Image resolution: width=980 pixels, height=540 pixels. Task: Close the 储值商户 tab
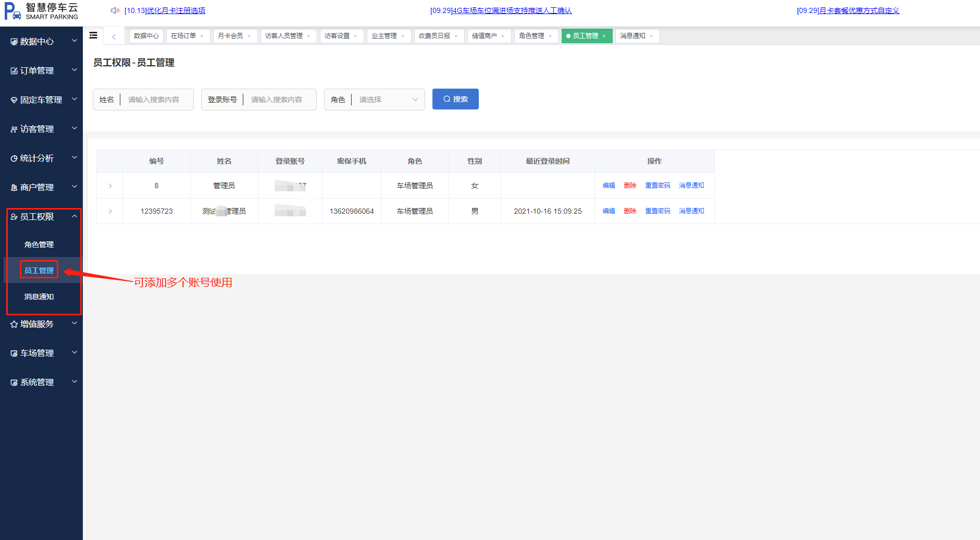503,36
